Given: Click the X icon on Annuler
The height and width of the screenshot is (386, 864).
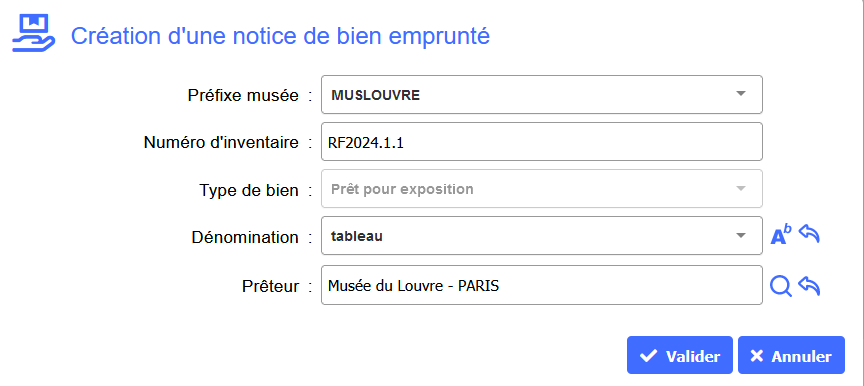Looking at the screenshot, I should (x=757, y=356).
